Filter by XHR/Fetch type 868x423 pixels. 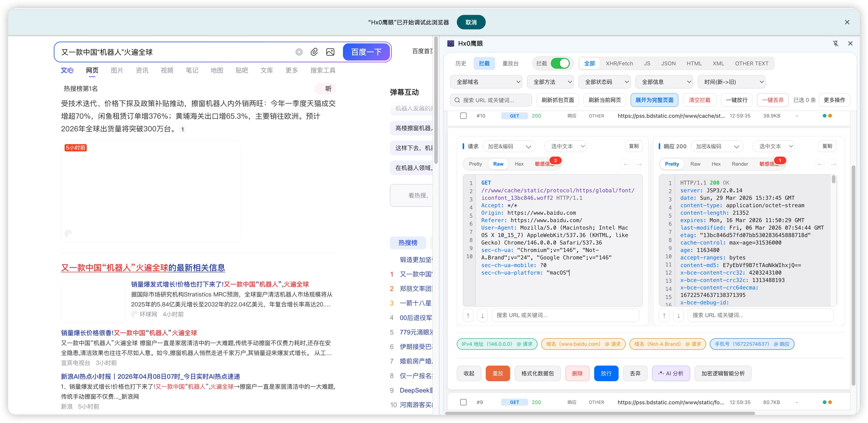coord(619,63)
